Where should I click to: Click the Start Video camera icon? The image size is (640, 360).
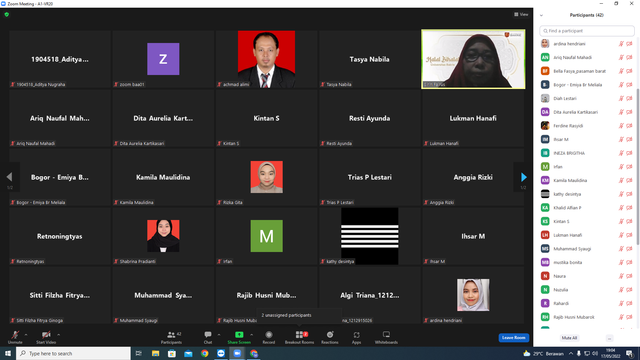46,335
